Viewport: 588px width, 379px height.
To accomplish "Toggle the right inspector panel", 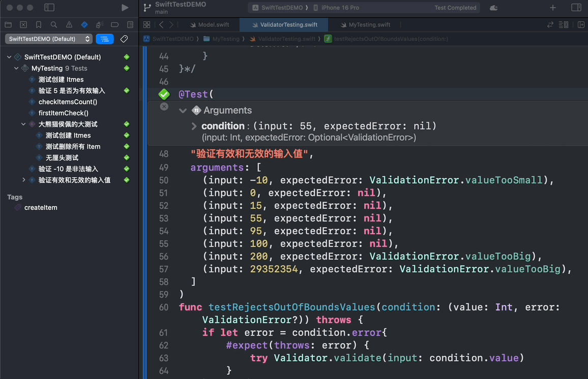I will pyautogui.click(x=576, y=8).
